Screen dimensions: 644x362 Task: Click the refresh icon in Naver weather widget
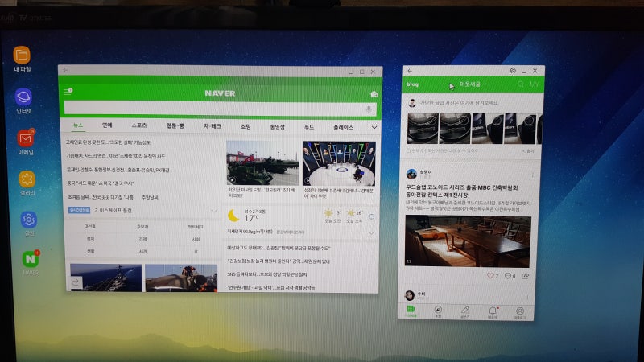[371, 216]
